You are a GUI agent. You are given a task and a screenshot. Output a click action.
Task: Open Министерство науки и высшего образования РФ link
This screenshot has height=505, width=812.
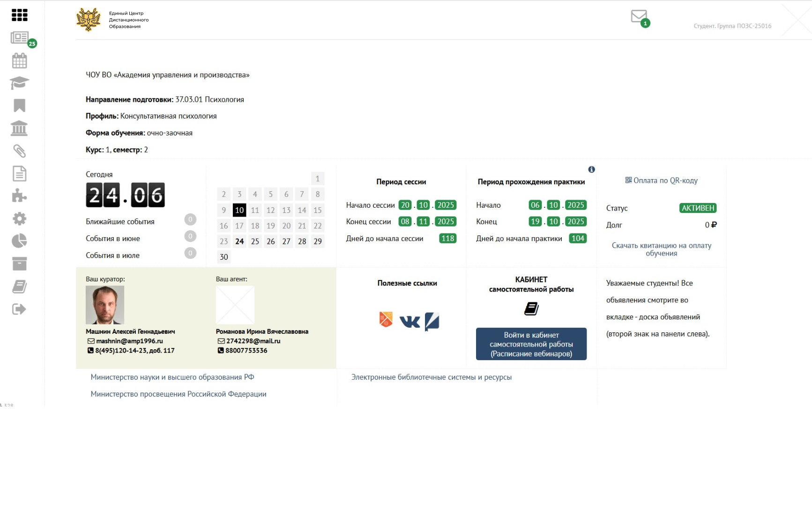pos(172,377)
